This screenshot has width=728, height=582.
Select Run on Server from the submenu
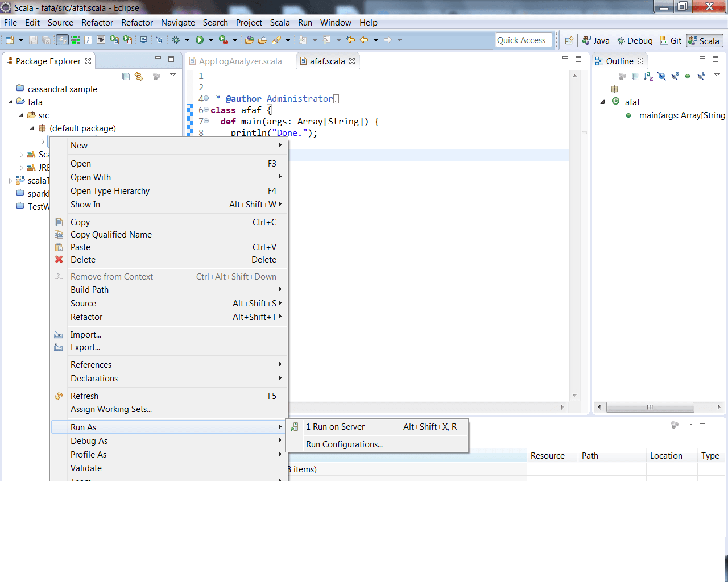coord(336,426)
